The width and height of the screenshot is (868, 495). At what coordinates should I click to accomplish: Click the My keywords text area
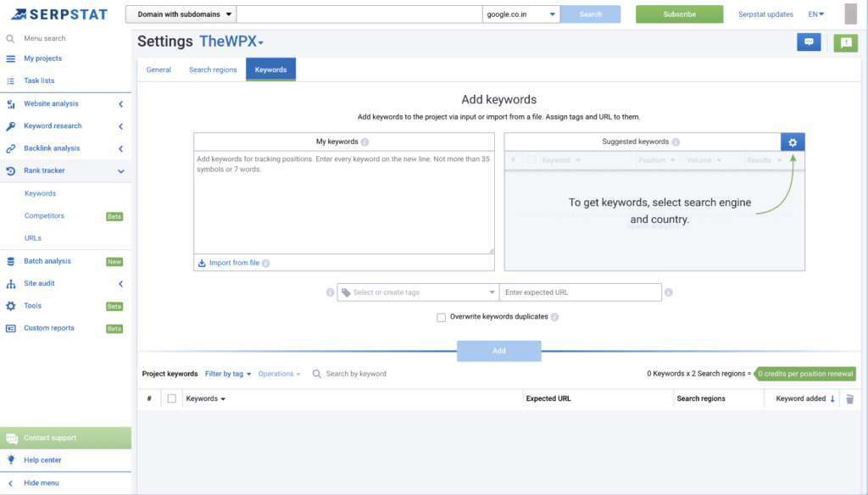click(343, 203)
